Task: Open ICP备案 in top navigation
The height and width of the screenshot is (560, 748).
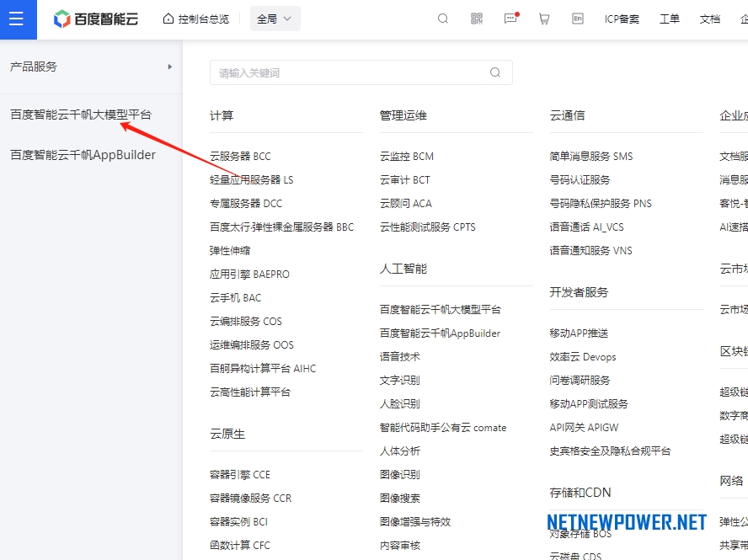Action: [622, 19]
